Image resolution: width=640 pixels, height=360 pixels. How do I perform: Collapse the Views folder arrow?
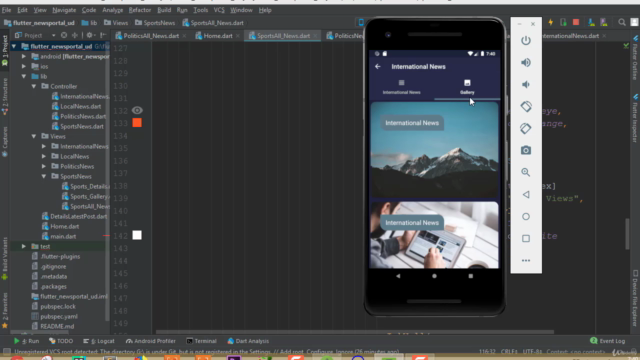(34, 136)
